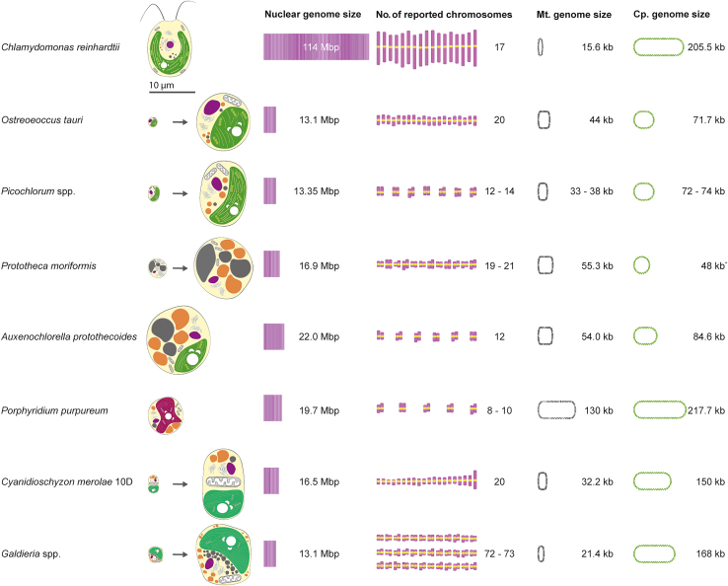
Task: Click the 114 Mbp purple genome bar
Action: (x=316, y=47)
